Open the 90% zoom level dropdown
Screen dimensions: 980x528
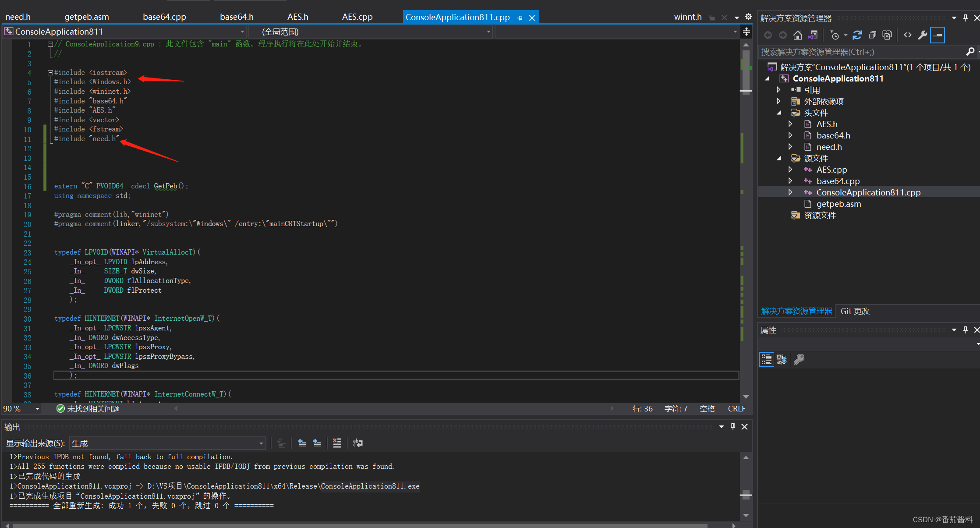pyautogui.click(x=37, y=409)
